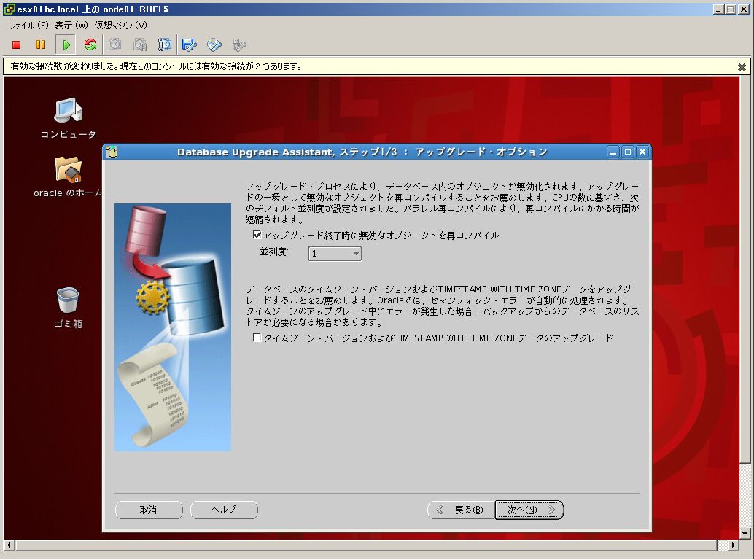754x560 pixels.
Task: Click the upgrade assistant database illustration
Action: pyautogui.click(x=173, y=327)
